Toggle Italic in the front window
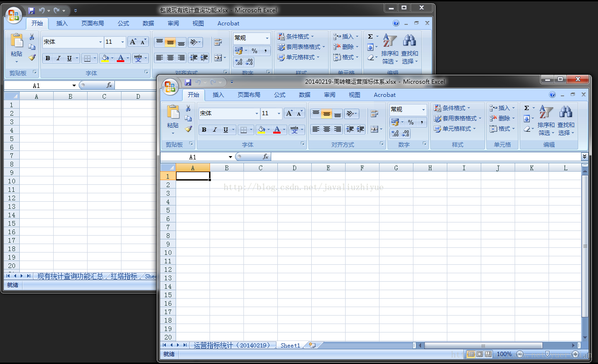This screenshot has width=598, height=364. click(x=215, y=130)
